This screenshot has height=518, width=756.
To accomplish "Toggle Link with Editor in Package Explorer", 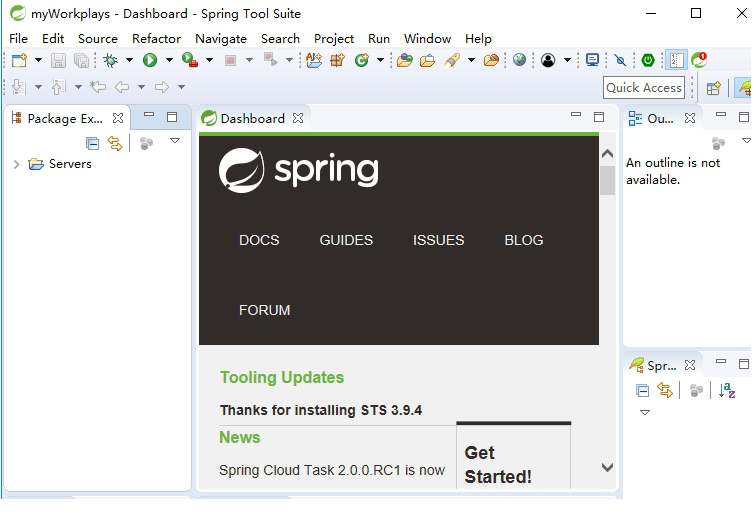I will click(x=115, y=143).
